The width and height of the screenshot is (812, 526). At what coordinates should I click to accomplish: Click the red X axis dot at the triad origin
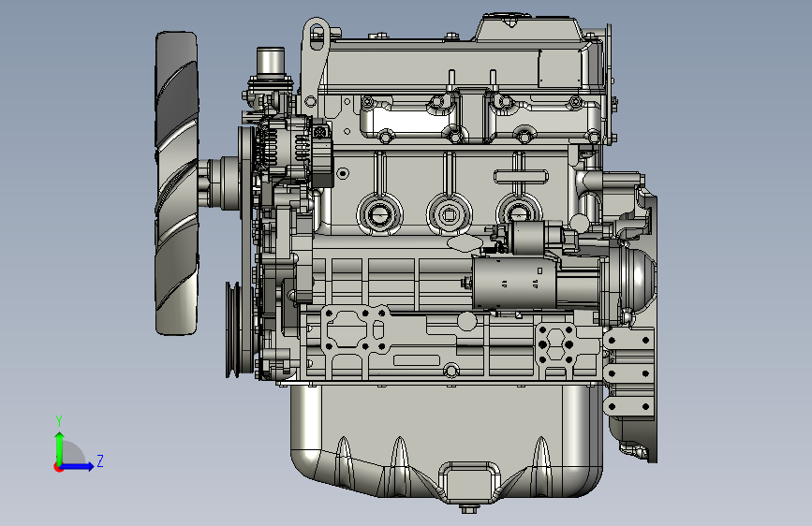tap(58, 467)
